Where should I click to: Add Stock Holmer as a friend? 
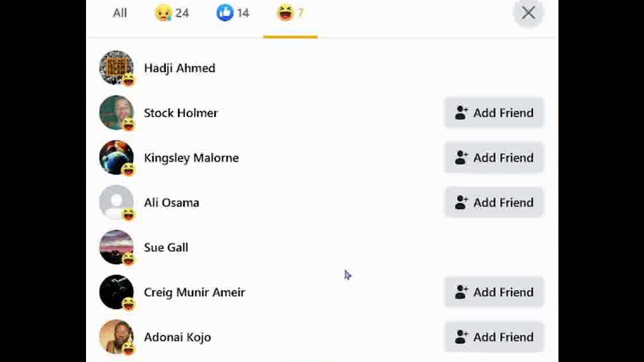point(494,113)
